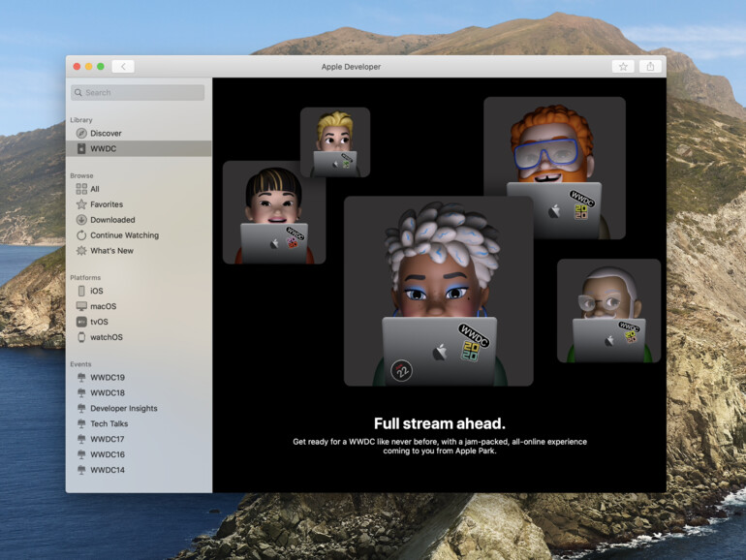The height and width of the screenshot is (560, 746).
Task: Click the back chevron button in toolbar
Action: (123, 67)
